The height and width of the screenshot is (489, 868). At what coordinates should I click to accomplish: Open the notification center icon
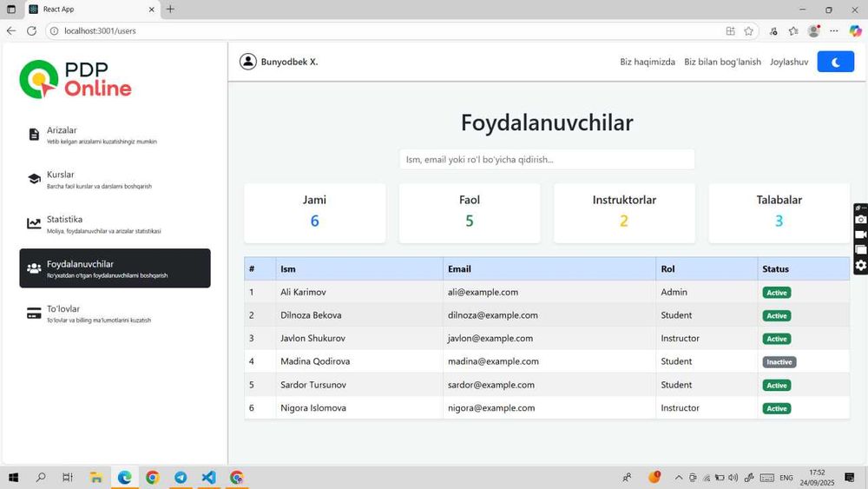click(850, 478)
